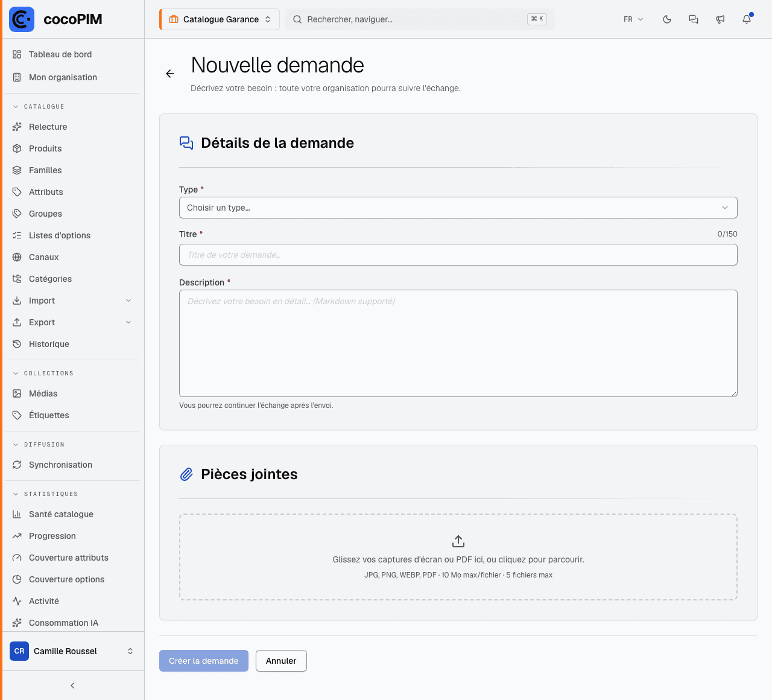This screenshot has width=772, height=700.
Task: Open the Catalogue Garance selector
Action: [220, 19]
